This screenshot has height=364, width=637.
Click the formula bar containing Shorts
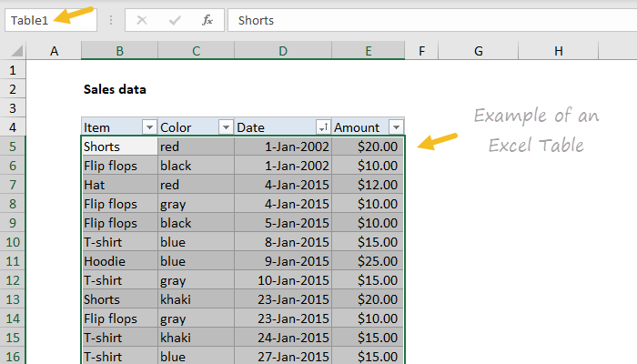click(x=428, y=20)
